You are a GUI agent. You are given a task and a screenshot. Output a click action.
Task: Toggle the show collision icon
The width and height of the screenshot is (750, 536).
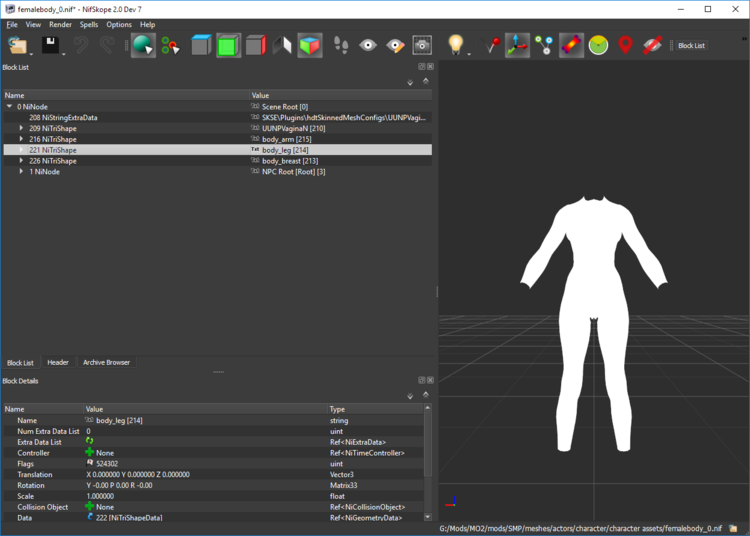point(571,45)
